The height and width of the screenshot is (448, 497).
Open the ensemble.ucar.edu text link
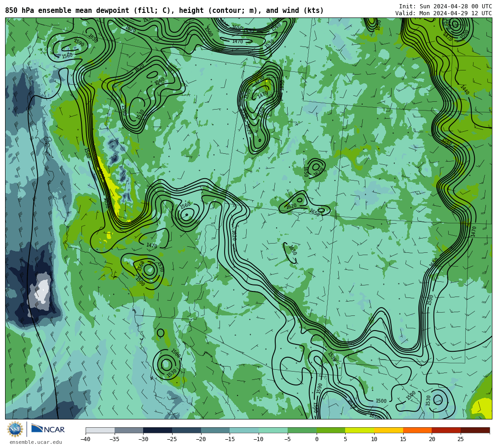coord(36,442)
